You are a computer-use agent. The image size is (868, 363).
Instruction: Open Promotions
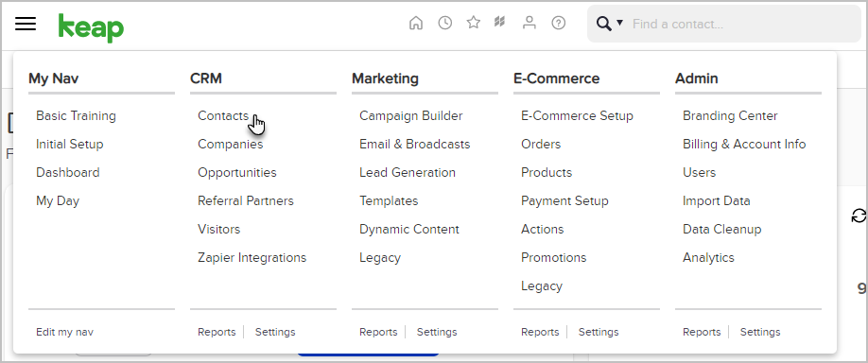pos(553,257)
